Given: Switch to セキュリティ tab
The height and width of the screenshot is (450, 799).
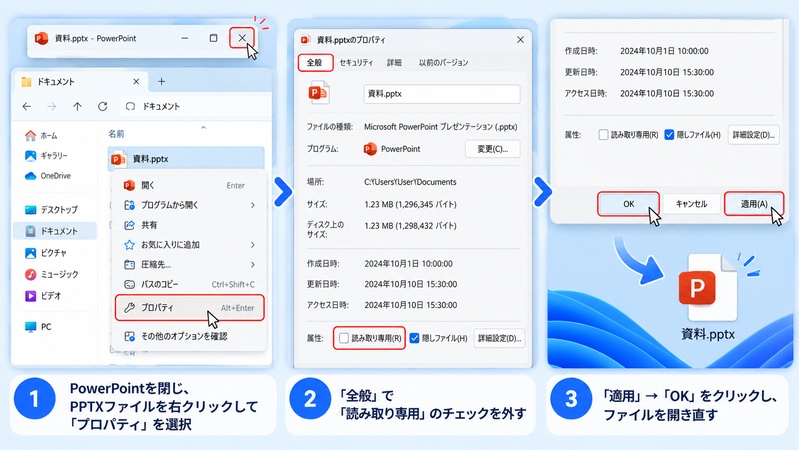Looking at the screenshot, I should [x=356, y=63].
